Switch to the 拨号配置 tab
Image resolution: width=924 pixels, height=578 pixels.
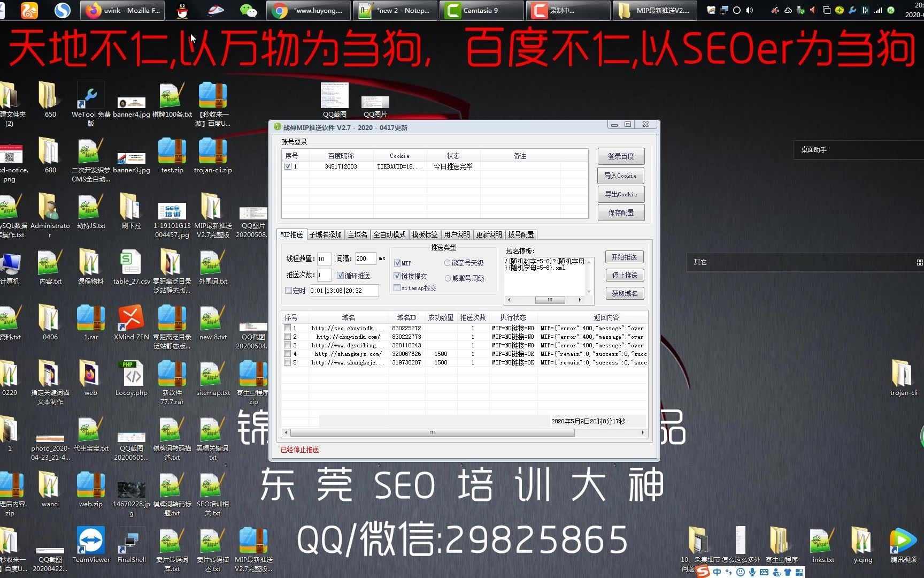tap(521, 234)
